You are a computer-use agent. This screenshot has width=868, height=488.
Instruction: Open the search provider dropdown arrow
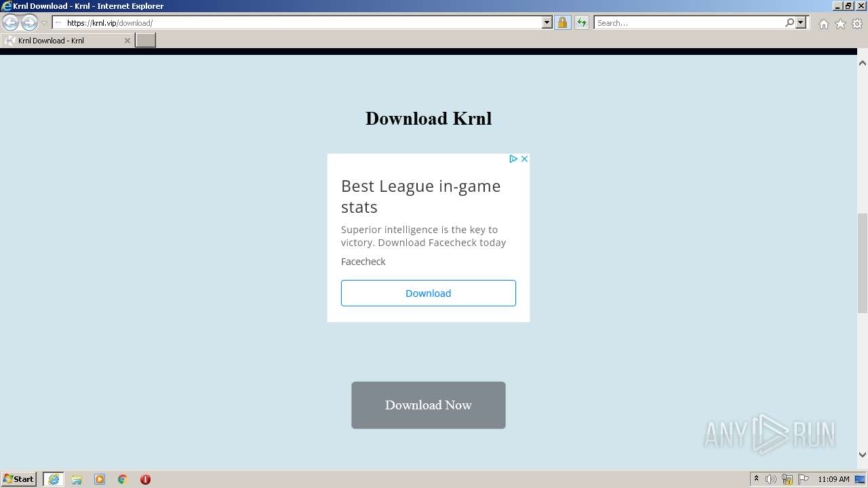coord(801,23)
